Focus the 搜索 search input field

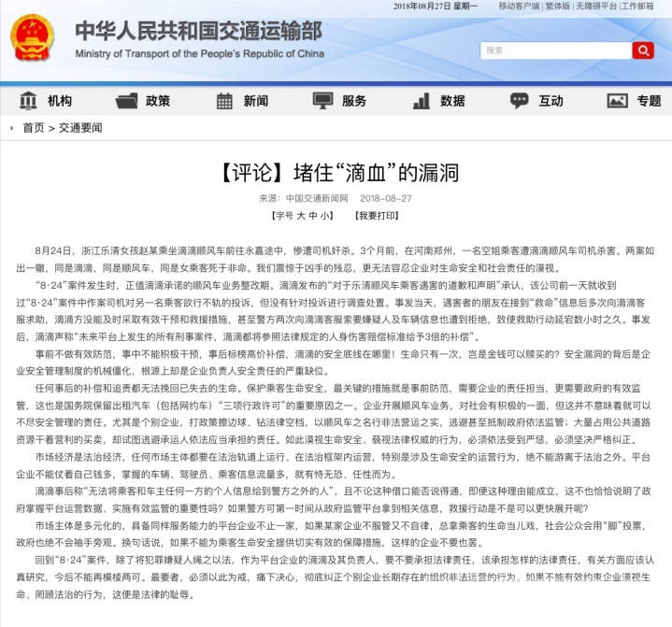556,50
